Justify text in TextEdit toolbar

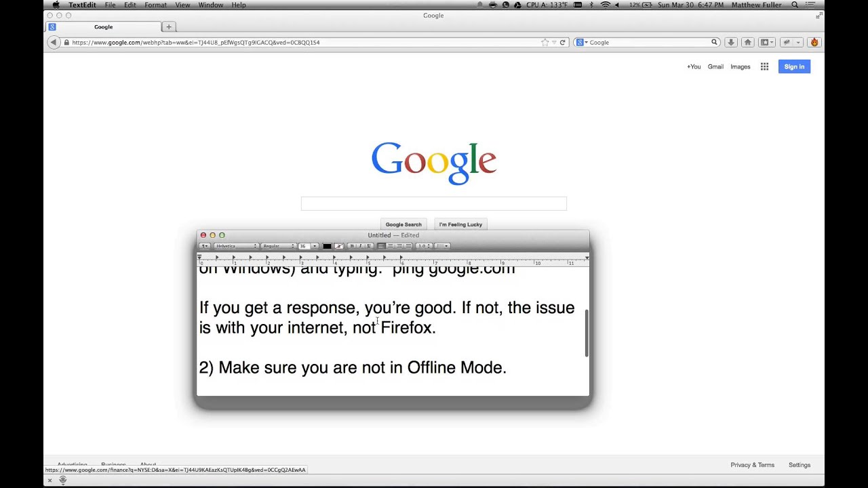408,246
